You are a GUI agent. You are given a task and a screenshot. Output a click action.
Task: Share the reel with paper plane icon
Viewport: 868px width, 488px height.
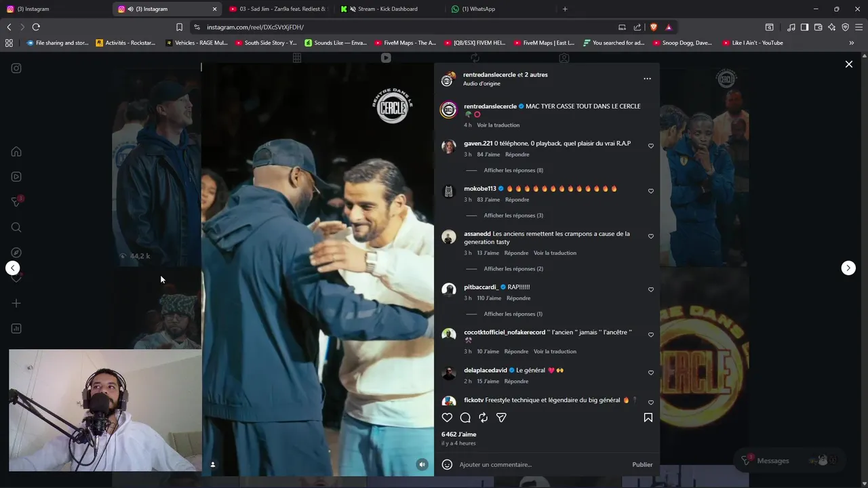[501, 418]
